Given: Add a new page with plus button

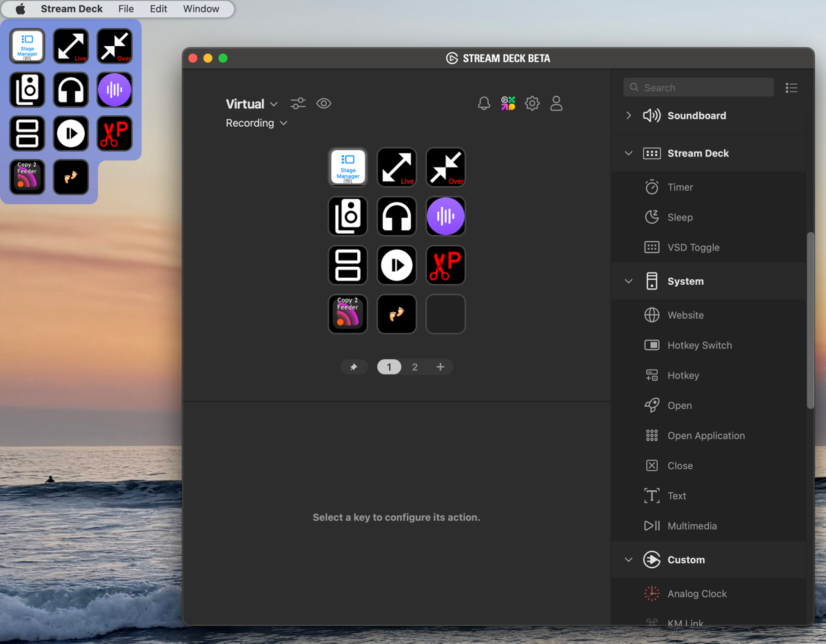Looking at the screenshot, I should coord(440,366).
